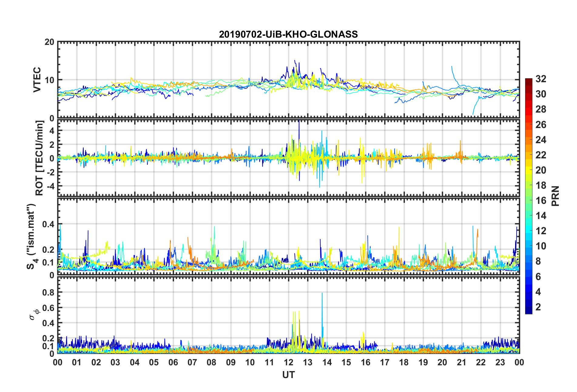Select colorbar tick label 14
Screen dimensions: 577x392
(x=541, y=216)
